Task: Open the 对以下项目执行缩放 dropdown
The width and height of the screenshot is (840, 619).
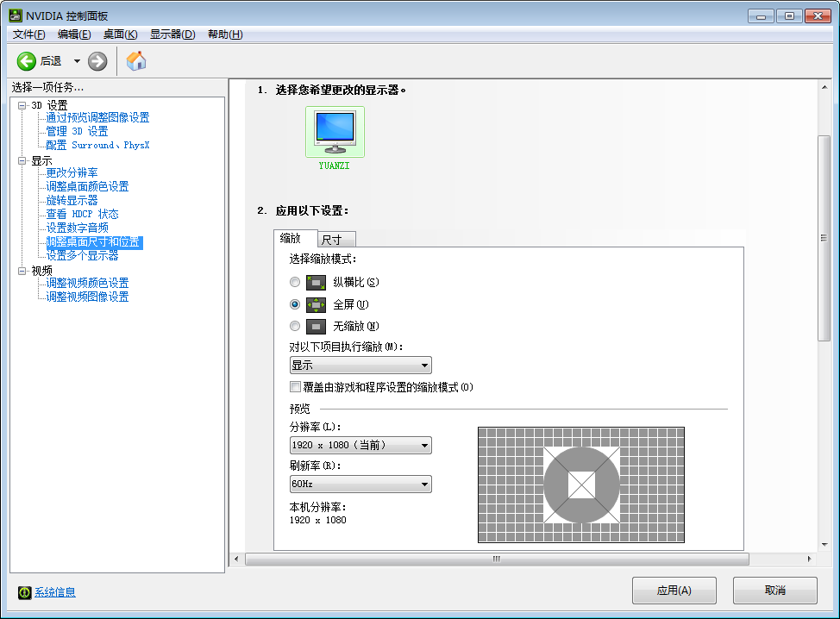Action: pos(360,366)
